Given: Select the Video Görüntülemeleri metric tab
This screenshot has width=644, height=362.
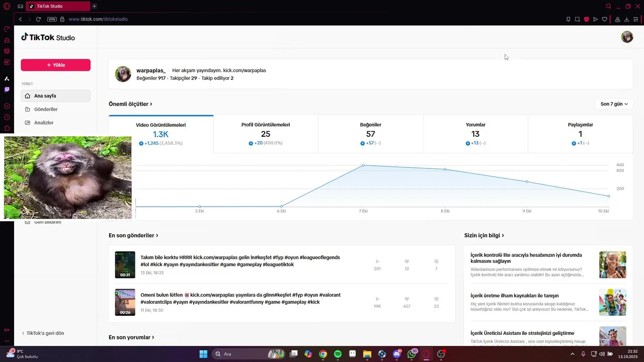Looking at the screenshot, I should coord(161,134).
